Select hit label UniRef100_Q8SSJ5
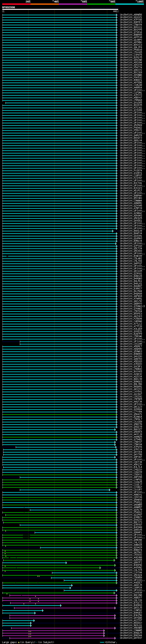 click(x=131, y=608)
